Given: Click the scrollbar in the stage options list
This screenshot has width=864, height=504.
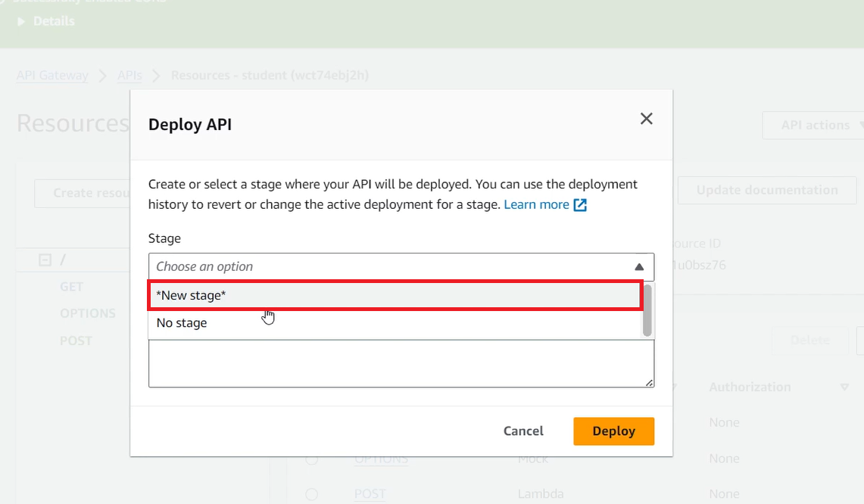Looking at the screenshot, I should point(647,310).
